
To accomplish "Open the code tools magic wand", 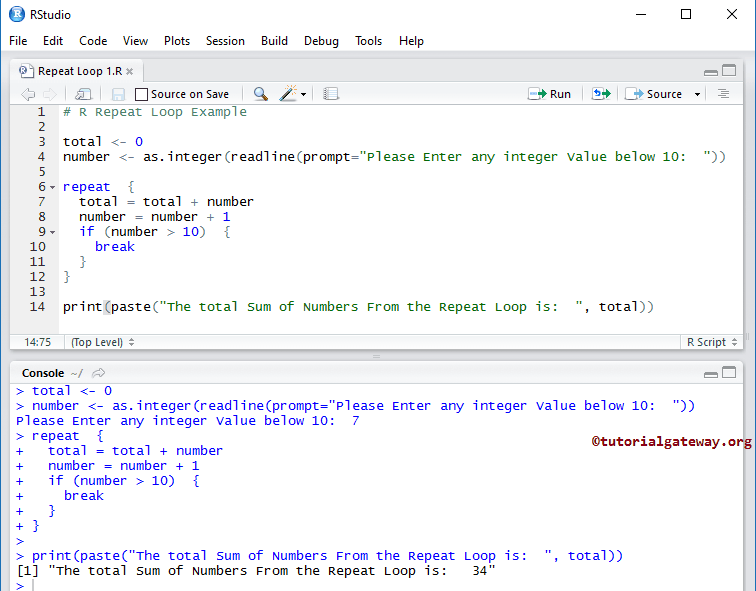I will click(288, 94).
